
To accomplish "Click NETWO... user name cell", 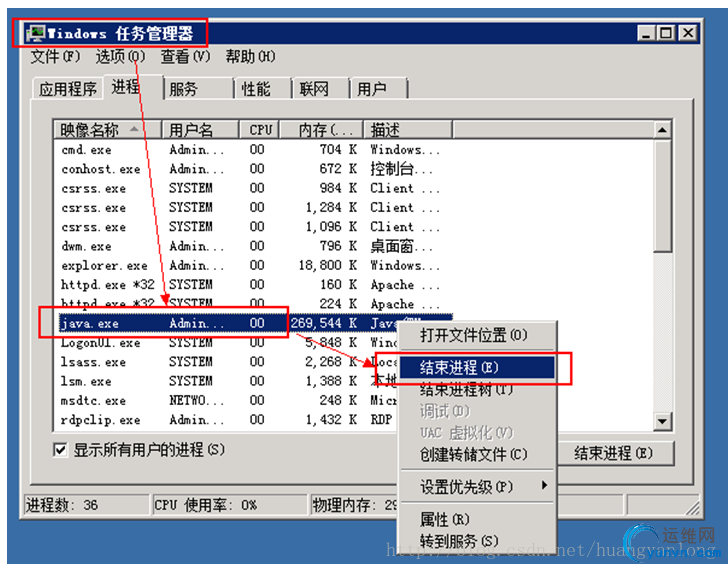I will pos(197,400).
